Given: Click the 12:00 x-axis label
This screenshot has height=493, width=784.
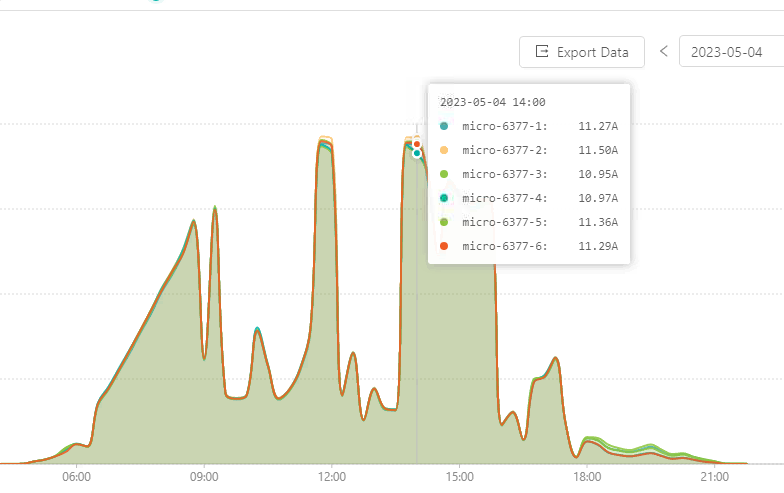Looking at the screenshot, I should (x=331, y=478).
